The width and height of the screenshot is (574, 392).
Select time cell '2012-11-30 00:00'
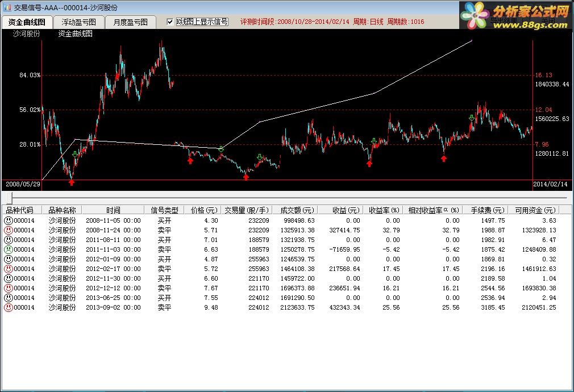(113, 278)
